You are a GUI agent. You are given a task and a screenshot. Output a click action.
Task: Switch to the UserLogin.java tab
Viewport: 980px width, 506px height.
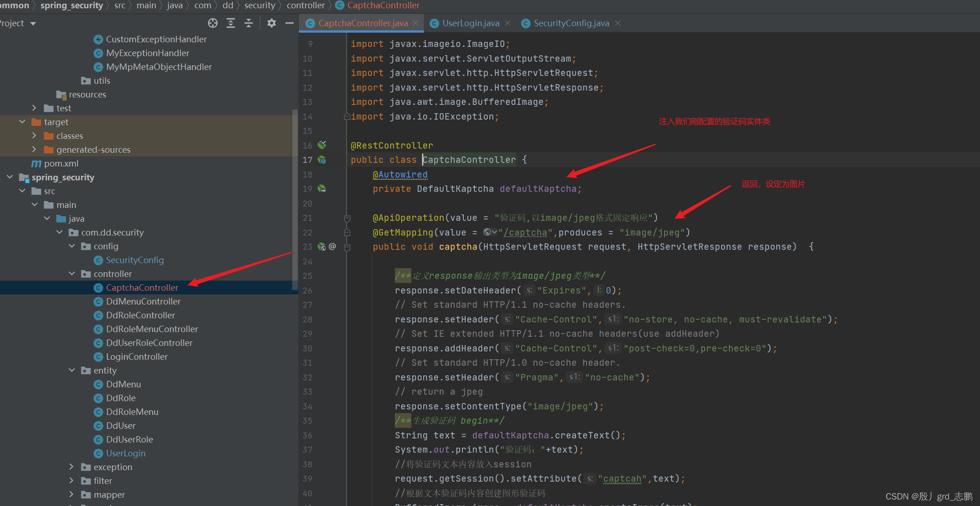point(470,23)
